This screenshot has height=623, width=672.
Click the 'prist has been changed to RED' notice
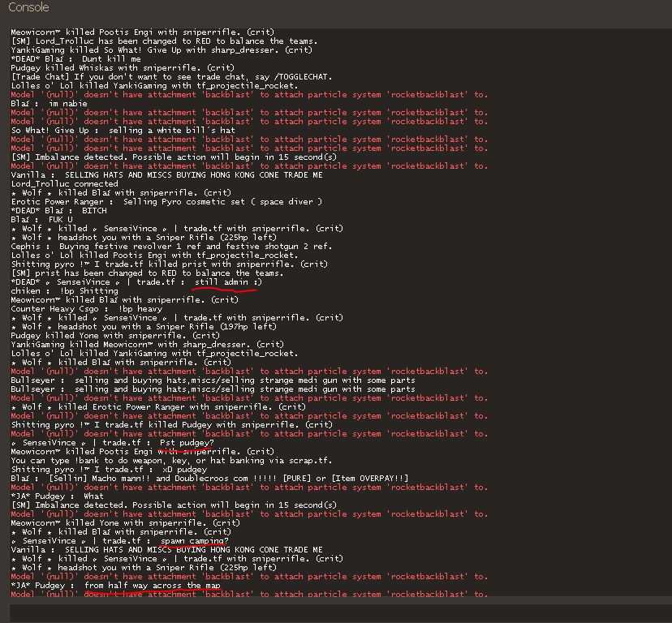(x=147, y=273)
